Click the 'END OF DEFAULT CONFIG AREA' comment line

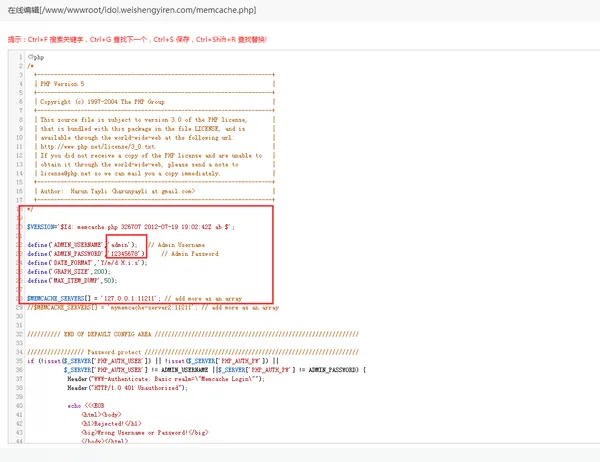point(193,334)
